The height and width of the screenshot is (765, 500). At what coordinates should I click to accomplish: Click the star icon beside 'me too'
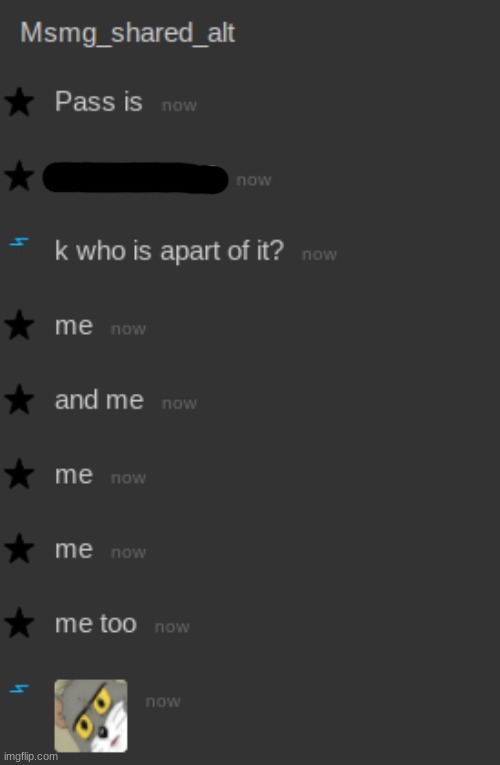coord(19,623)
